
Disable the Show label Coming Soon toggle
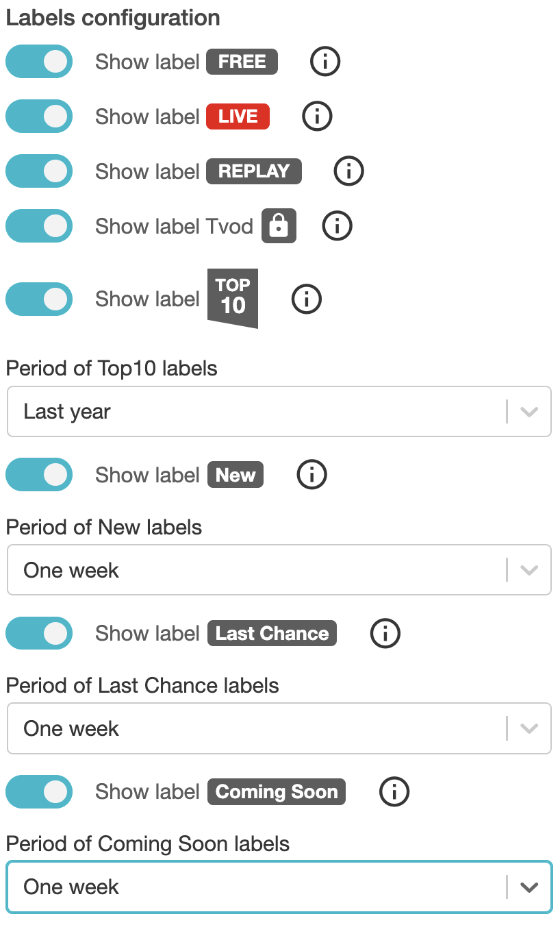39,791
